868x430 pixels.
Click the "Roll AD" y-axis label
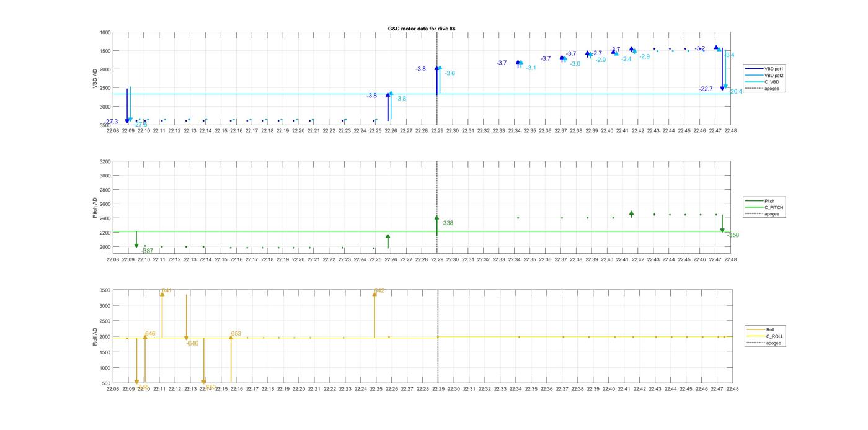[x=95, y=337]
